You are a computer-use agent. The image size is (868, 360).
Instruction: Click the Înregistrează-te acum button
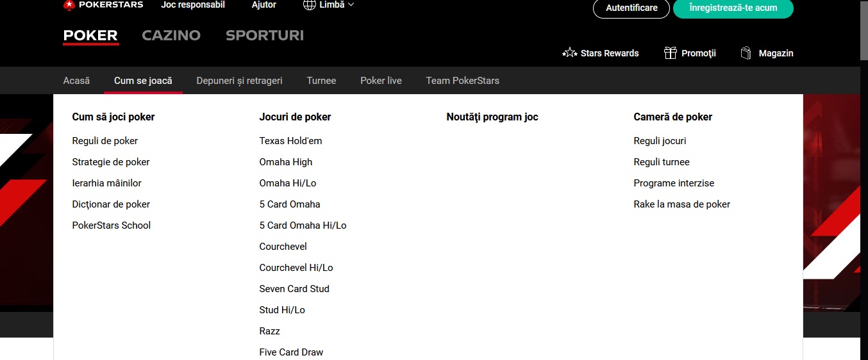pos(733,8)
